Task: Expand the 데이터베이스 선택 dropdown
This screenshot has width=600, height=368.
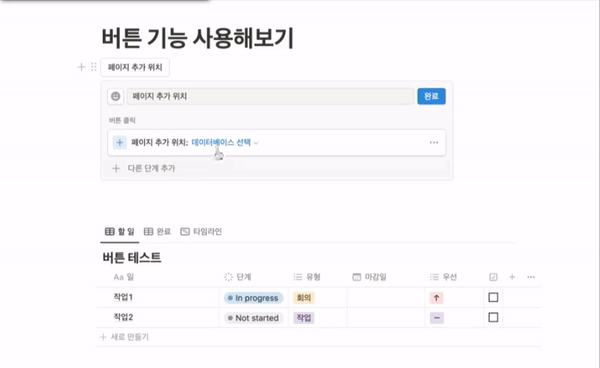Action: click(225, 142)
